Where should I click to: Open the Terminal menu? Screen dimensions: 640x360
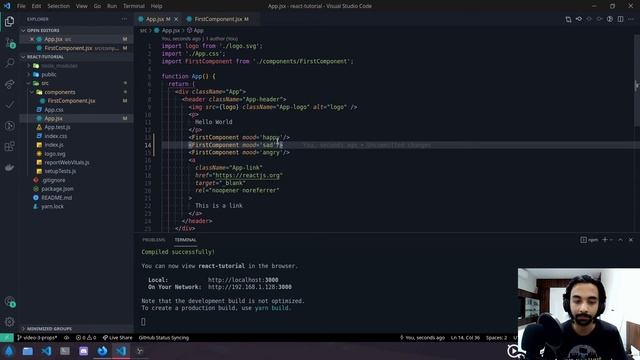(134, 6)
